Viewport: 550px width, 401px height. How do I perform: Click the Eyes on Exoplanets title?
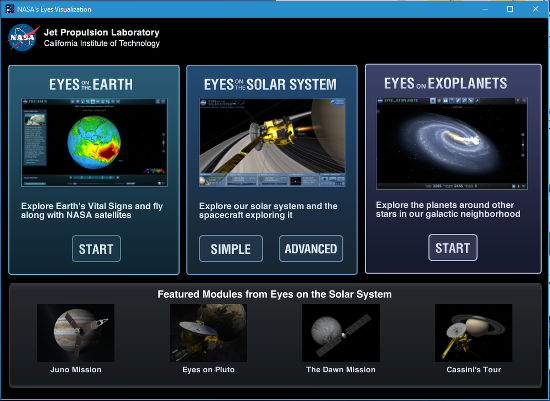445,83
